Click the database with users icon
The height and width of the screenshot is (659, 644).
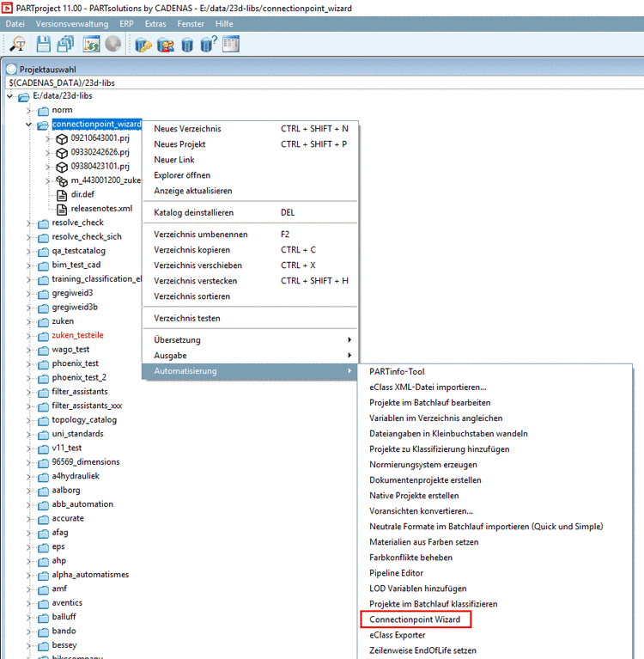coord(166,44)
